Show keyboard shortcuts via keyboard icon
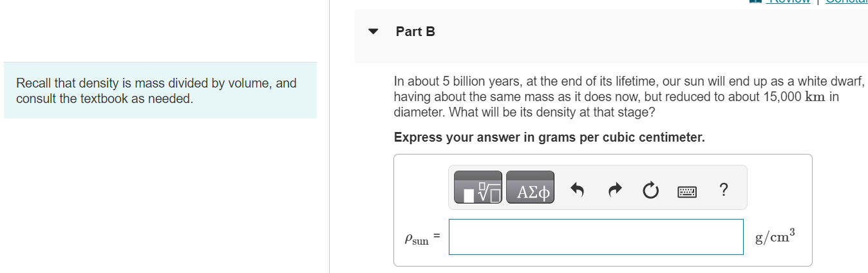Image resolution: width=868 pixels, height=273 pixels. pyautogui.click(x=687, y=191)
